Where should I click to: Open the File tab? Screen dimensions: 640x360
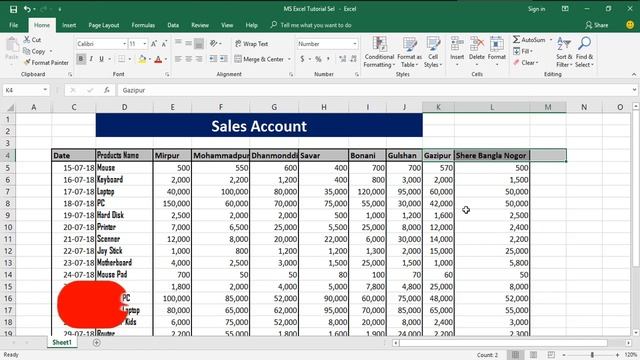(13, 25)
